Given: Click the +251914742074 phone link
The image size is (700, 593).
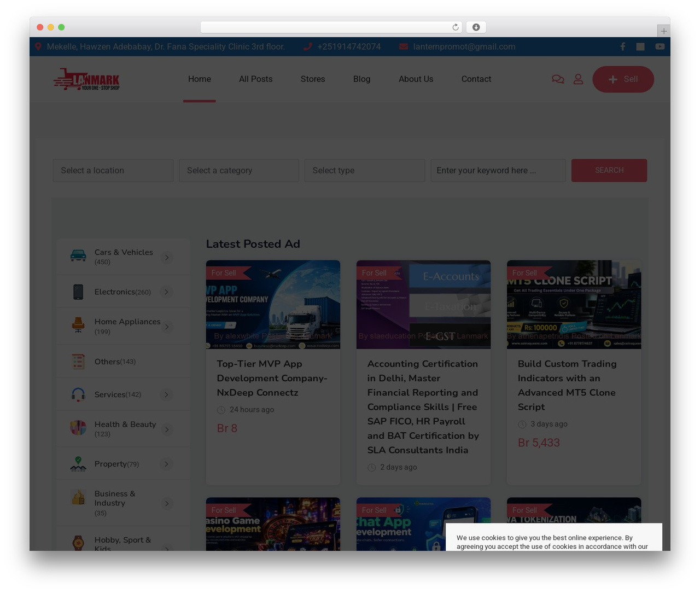Looking at the screenshot, I should pyautogui.click(x=349, y=46).
